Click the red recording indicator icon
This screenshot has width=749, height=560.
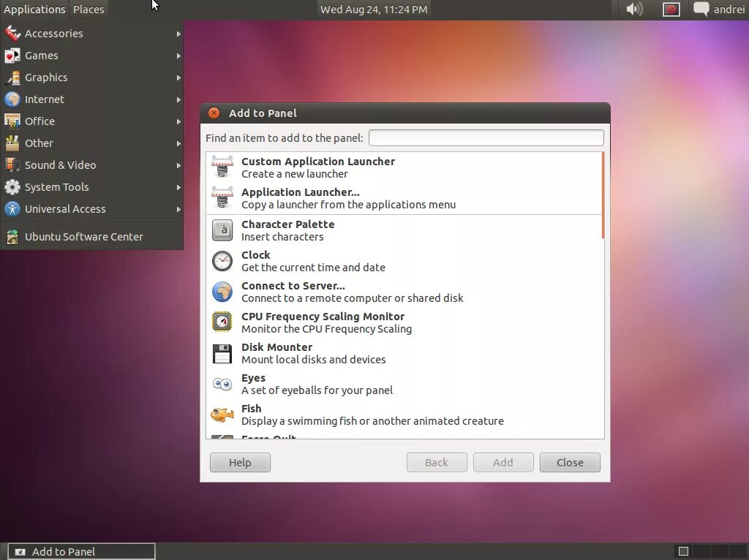coord(671,9)
